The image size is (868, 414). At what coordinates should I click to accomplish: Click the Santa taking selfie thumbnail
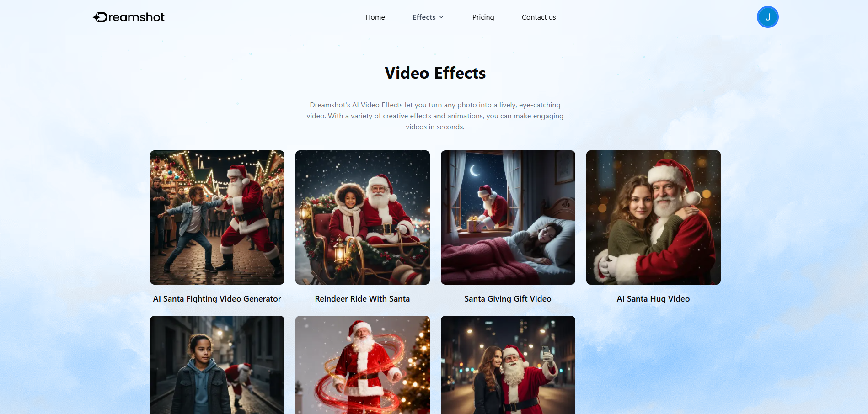coord(508,365)
